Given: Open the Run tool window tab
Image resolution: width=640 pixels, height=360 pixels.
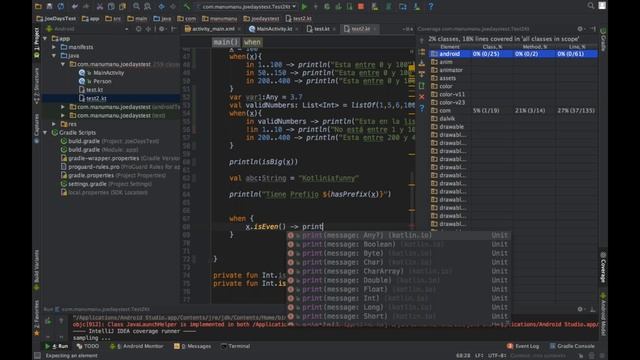Looking at the screenshot, I should [57, 346].
